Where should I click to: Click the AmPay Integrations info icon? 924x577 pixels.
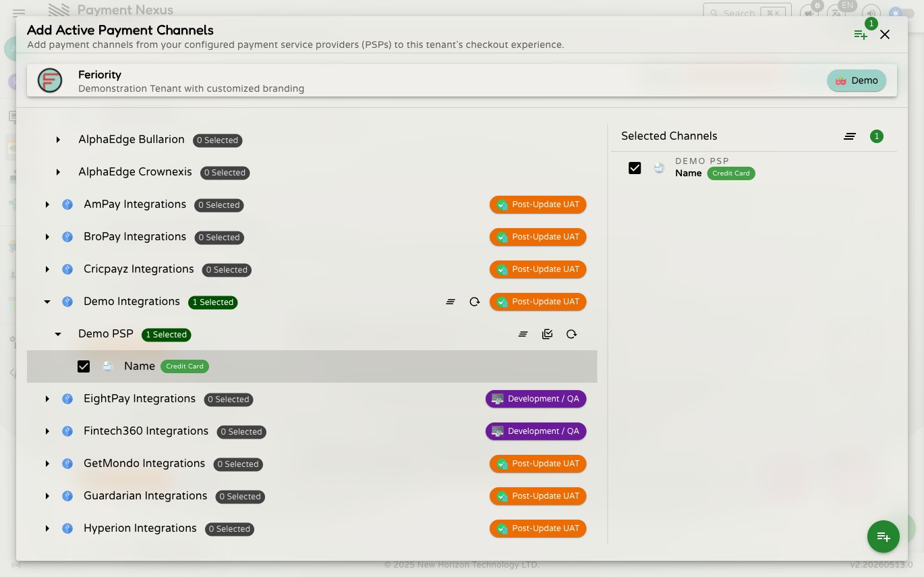click(x=67, y=204)
